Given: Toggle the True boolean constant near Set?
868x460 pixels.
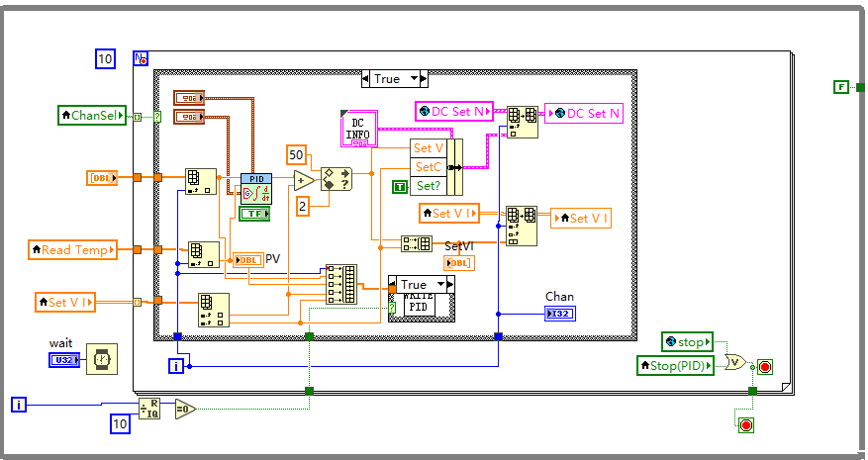Looking at the screenshot, I should click(x=399, y=186).
